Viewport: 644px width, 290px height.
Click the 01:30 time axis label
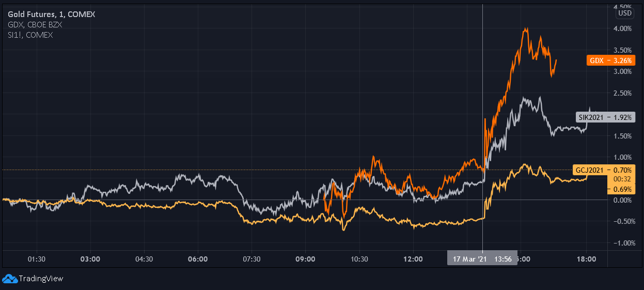pos(36,258)
